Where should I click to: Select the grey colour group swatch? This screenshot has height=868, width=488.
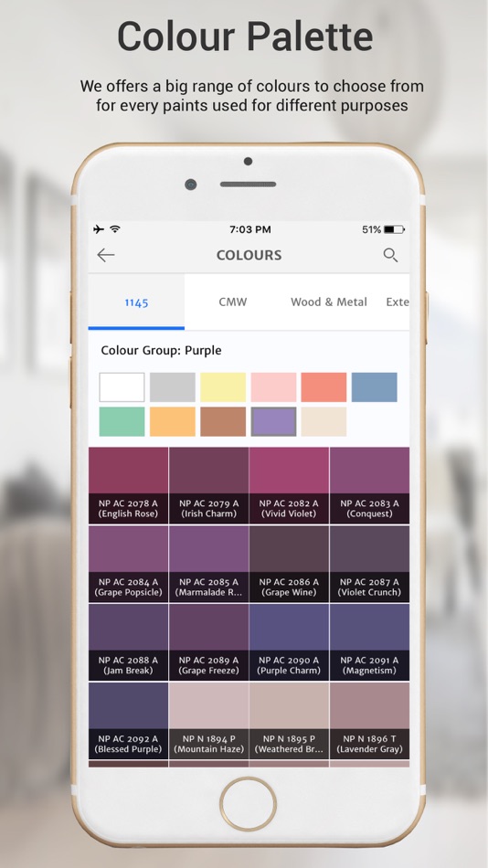click(x=173, y=387)
